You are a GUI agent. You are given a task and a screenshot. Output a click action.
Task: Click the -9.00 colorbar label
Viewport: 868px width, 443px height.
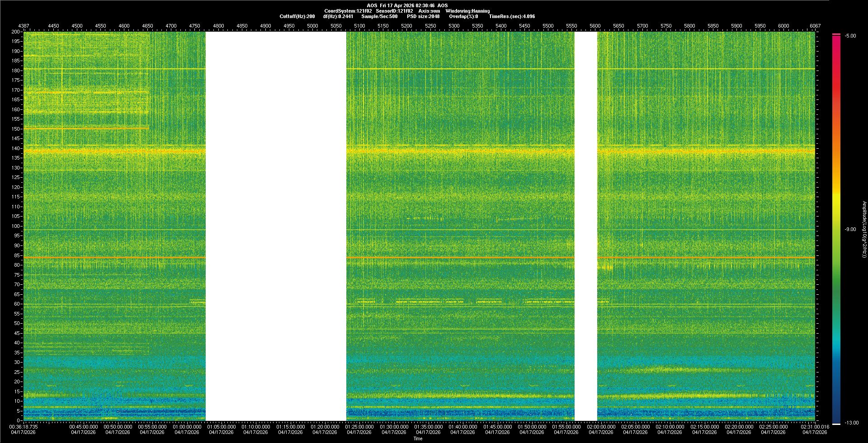(850, 230)
